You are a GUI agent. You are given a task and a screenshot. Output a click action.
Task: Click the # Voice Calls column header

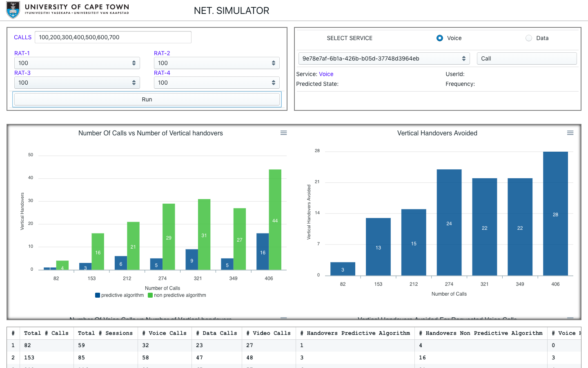click(164, 333)
